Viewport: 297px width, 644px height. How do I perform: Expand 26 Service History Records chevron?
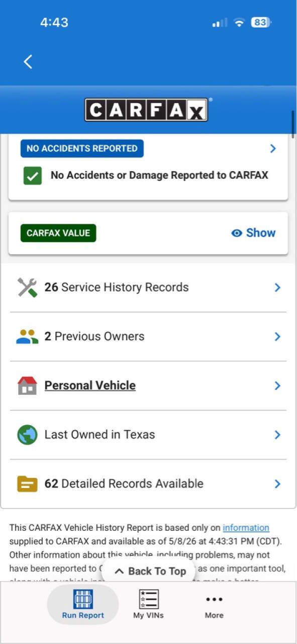tap(277, 287)
